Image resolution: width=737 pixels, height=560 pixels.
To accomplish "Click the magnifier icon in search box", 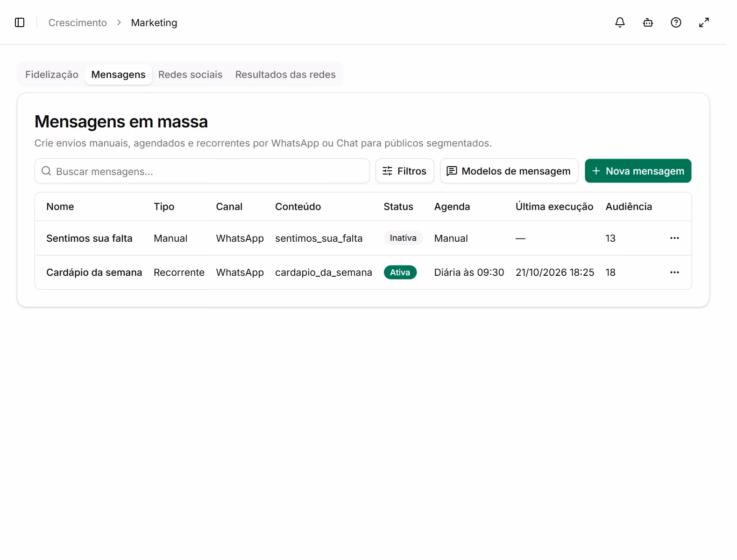I will (46, 171).
